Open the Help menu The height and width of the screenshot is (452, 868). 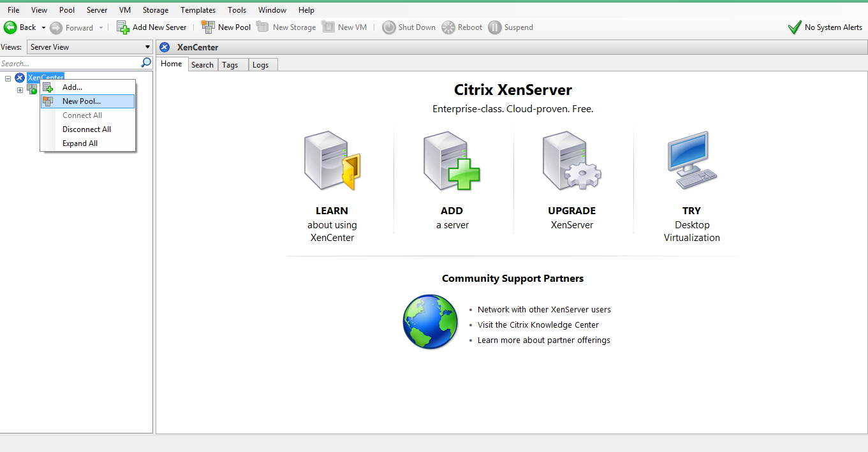(307, 10)
